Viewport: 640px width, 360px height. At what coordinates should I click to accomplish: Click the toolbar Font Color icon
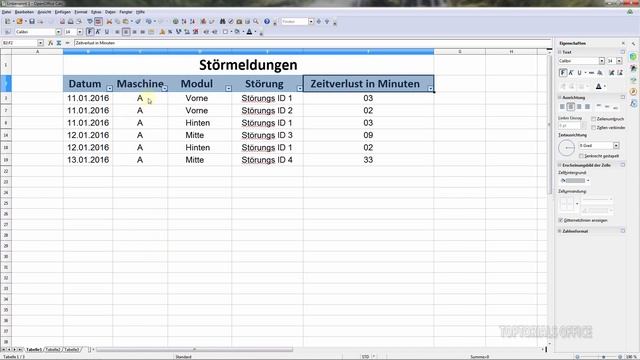click(249, 32)
